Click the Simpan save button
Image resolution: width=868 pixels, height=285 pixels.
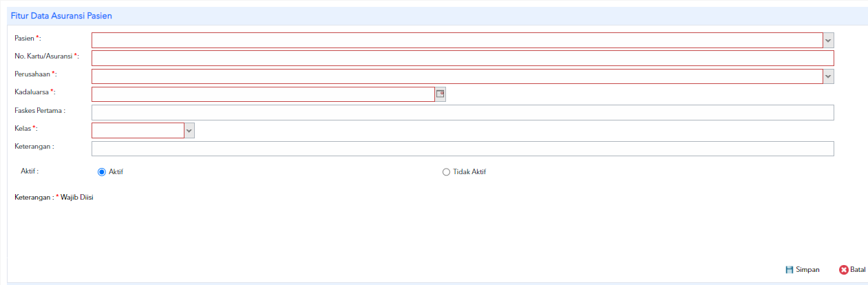tap(802, 270)
